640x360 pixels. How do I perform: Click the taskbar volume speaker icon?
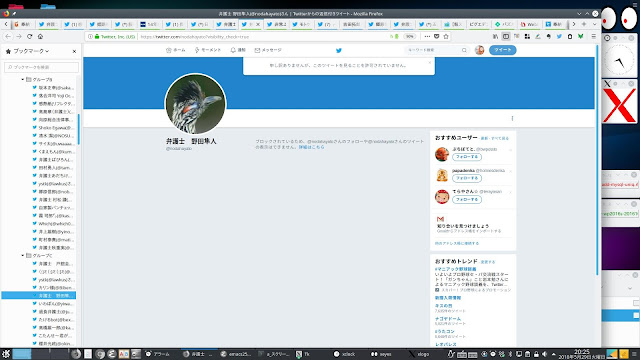pyautogui.click(x=544, y=354)
